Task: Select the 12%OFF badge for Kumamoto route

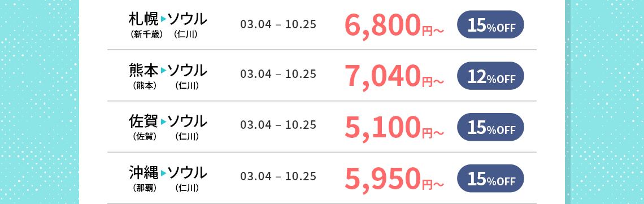Action: (x=490, y=76)
